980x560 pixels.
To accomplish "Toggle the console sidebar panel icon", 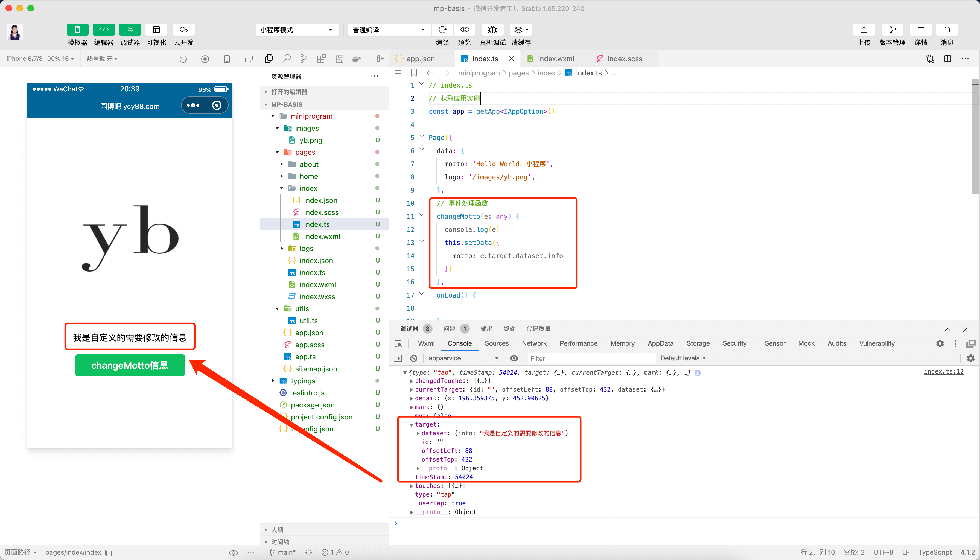I will tap(398, 358).
